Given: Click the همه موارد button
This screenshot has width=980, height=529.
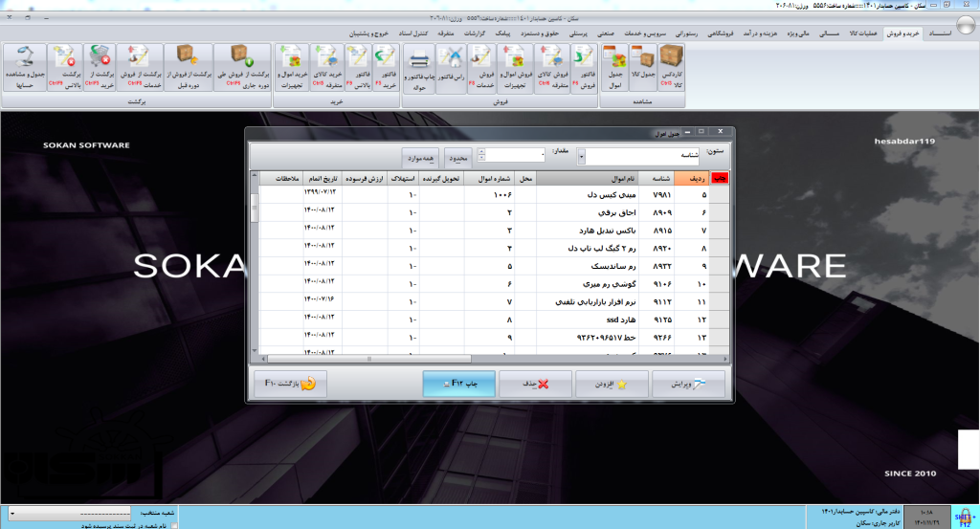Looking at the screenshot, I should [421, 159].
